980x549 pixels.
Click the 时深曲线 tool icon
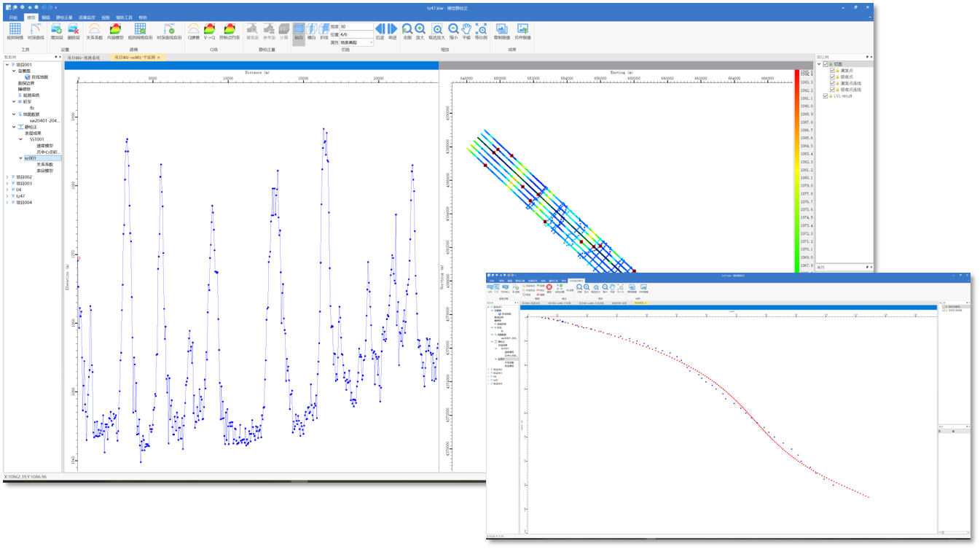(x=36, y=28)
